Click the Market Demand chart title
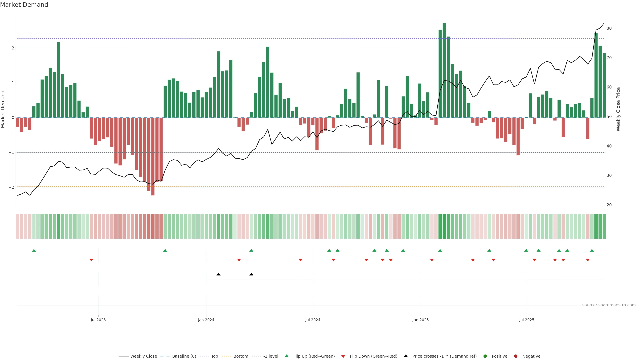The width and height of the screenshot is (644, 362). 24,5
